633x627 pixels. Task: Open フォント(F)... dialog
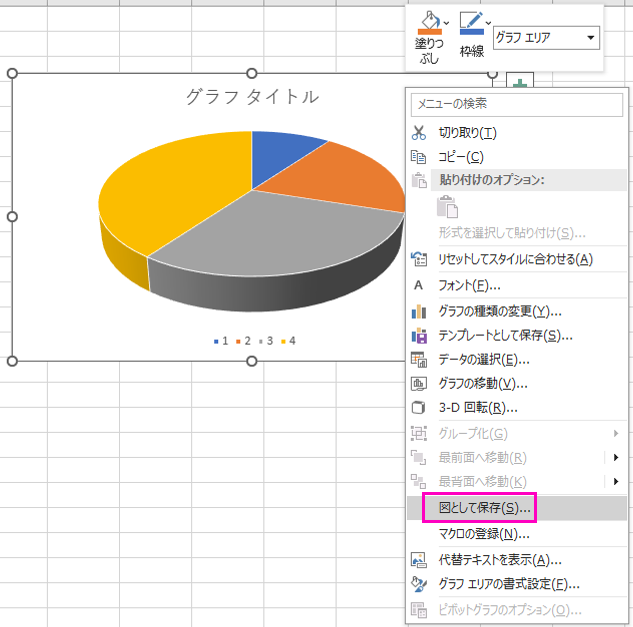click(x=470, y=285)
